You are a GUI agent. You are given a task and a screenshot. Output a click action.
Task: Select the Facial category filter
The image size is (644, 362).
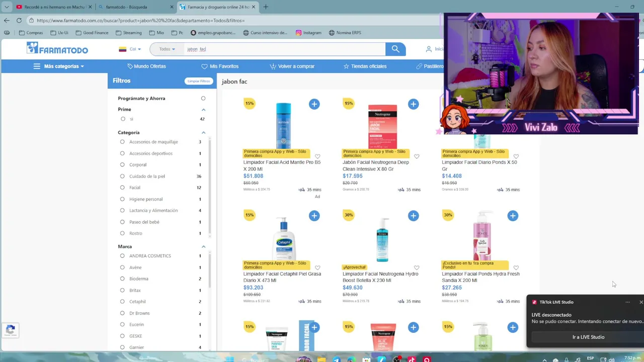(x=122, y=188)
